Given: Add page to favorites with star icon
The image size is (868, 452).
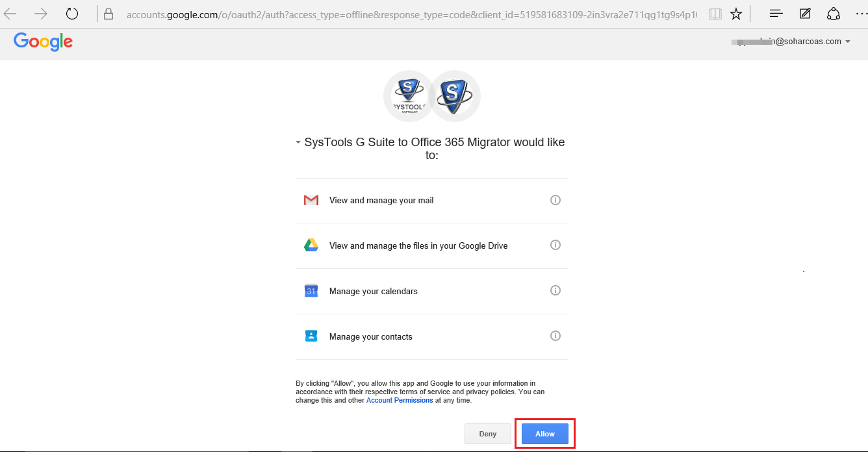Looking at the screenshot, I should pyautogui.click(x=736, y=14).
